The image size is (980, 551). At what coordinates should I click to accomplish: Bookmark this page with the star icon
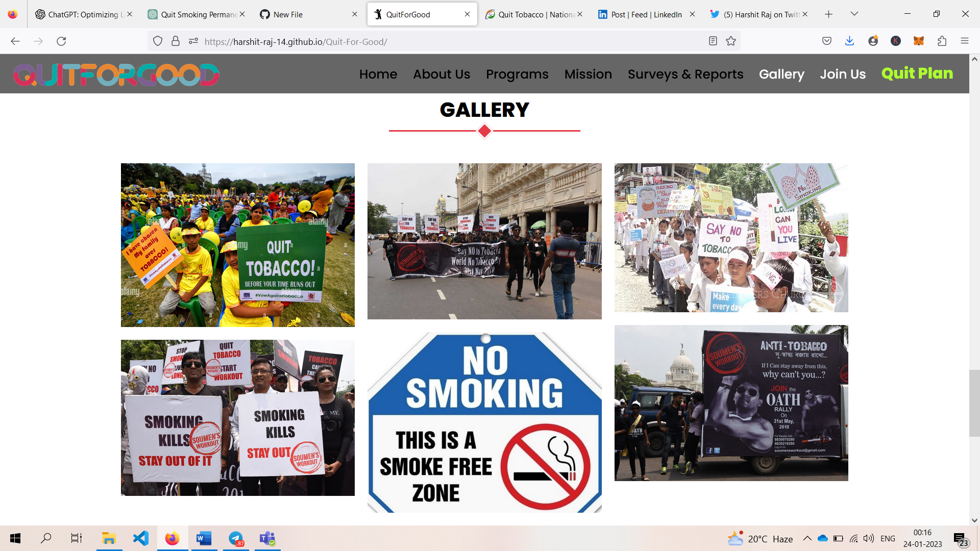(731, 41)
